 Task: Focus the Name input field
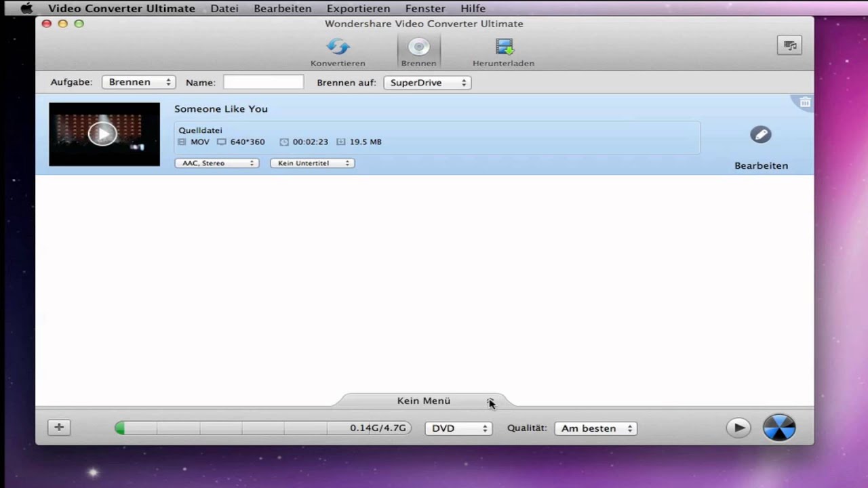click(x=264, y=82)
